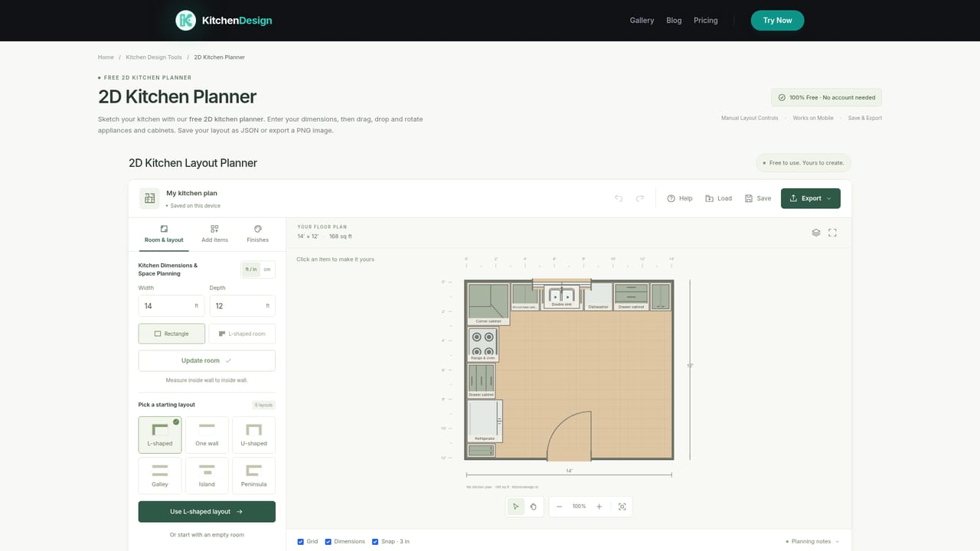Click the Width input field
This screenshot has width=980, height=551.
[171, 306]
